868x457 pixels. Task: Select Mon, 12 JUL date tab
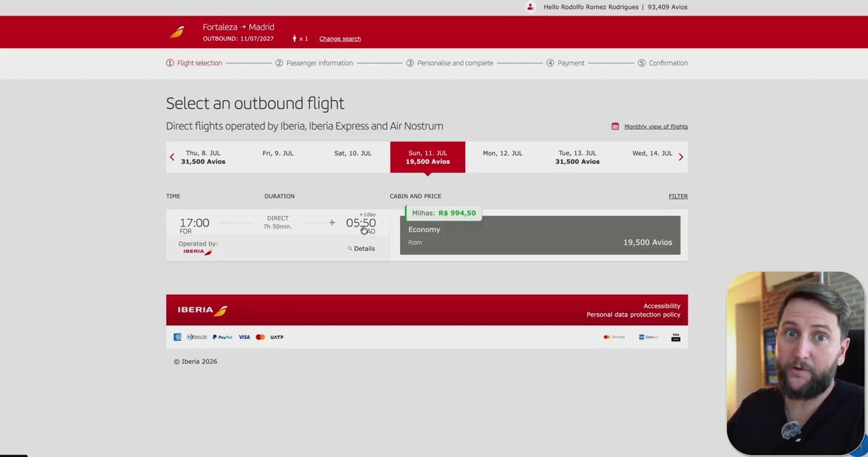502,157
